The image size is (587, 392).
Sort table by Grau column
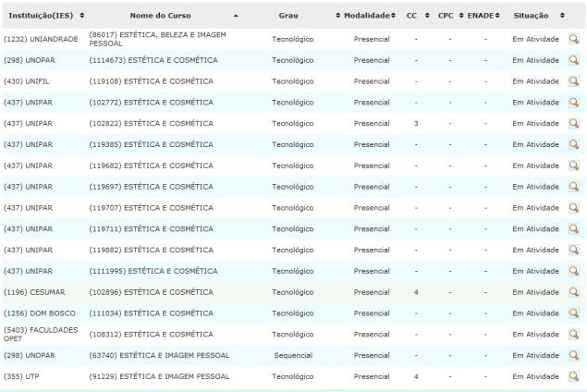pyautogui.click(x=337, y=16)
